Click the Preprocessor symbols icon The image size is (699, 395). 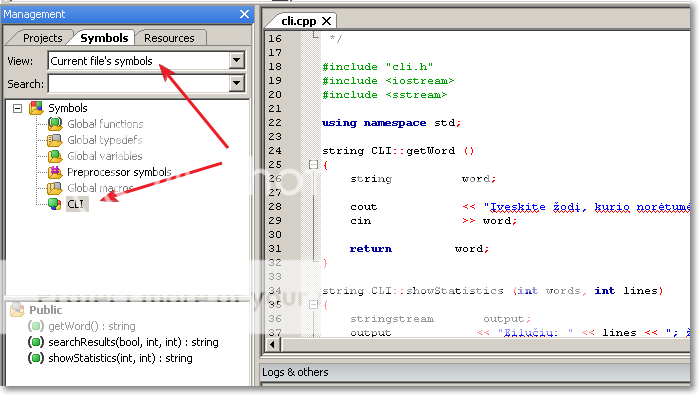click(x=55, y=172)
